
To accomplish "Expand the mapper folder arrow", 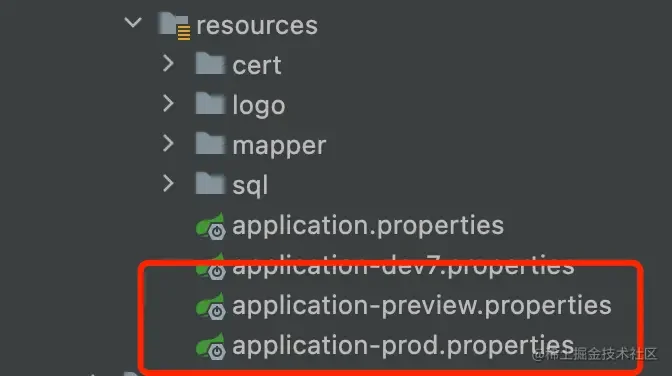I will [168, 143].
